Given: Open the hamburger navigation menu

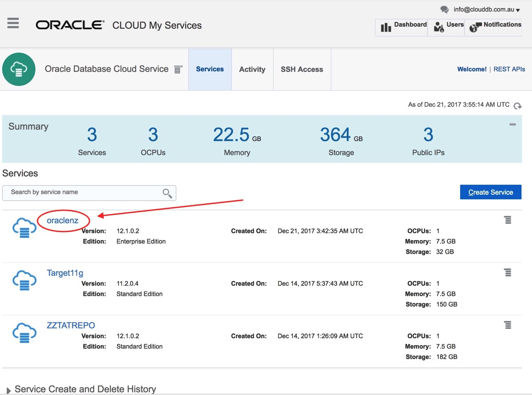Looking at the screenshot, I should pos(13,23).
